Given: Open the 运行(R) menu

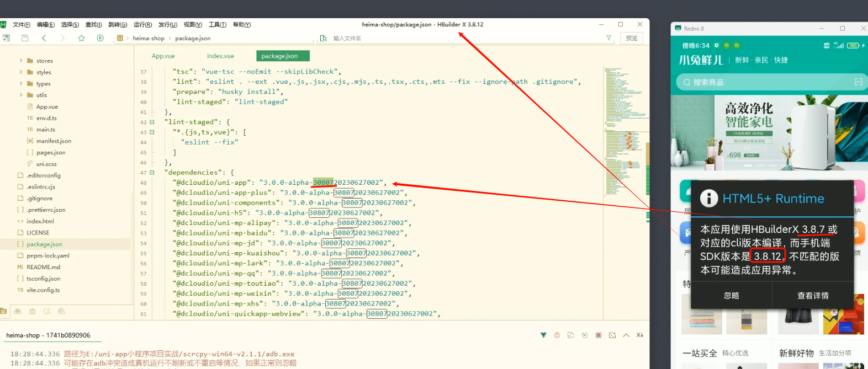Looking at the screenshot, I should point(142,25).
